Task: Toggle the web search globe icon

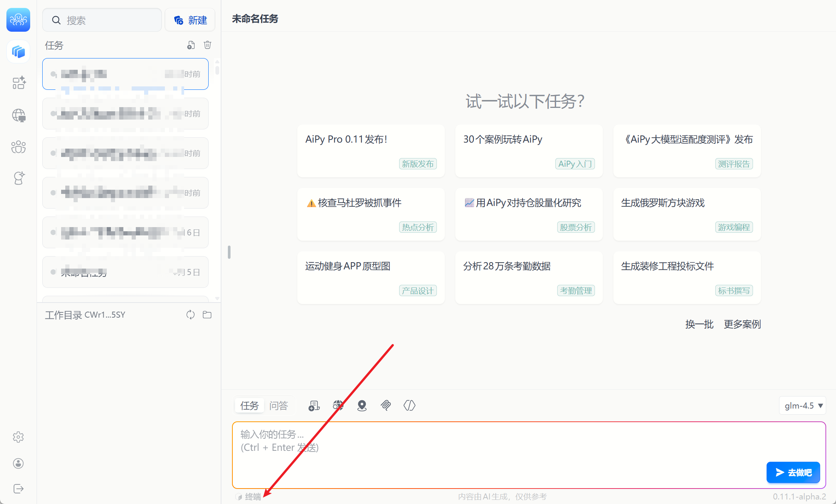Action: pyautogui.click(x=338, y=406)
